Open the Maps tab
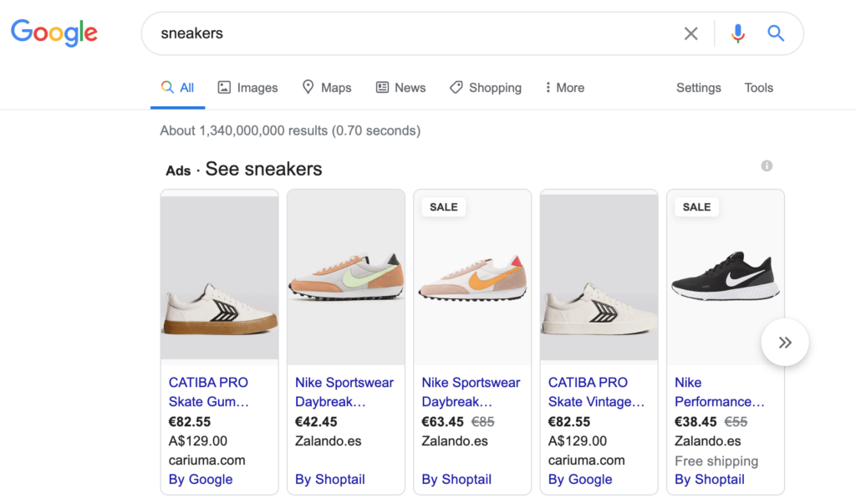This screenshot has width=856, height=504. 327,88
